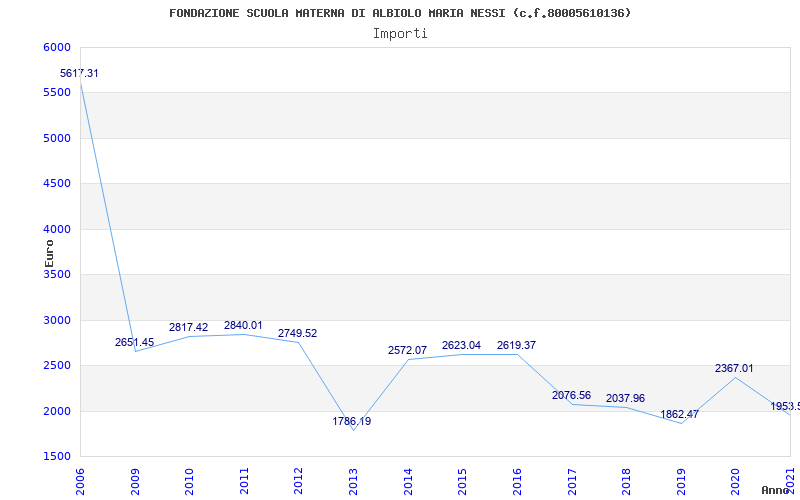Select the 2817.42 data label
The height and width of the screenshot is (500, 800).
click(x=188, y=328)
